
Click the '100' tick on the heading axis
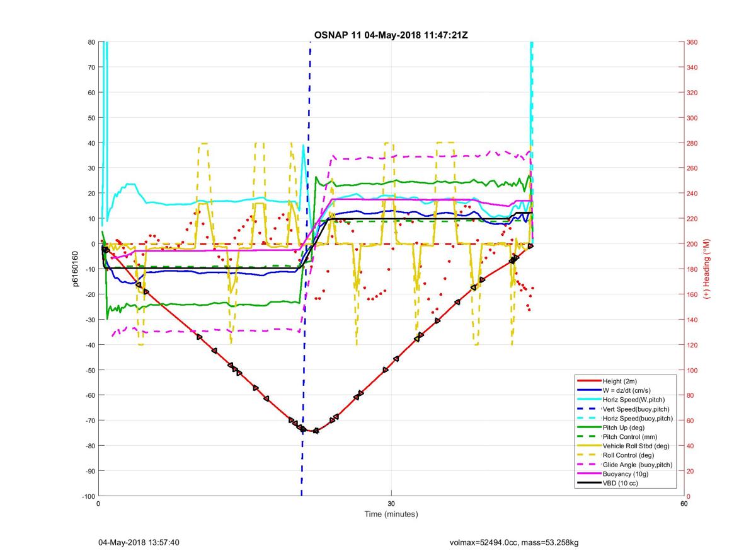click(x=694, y=370)
